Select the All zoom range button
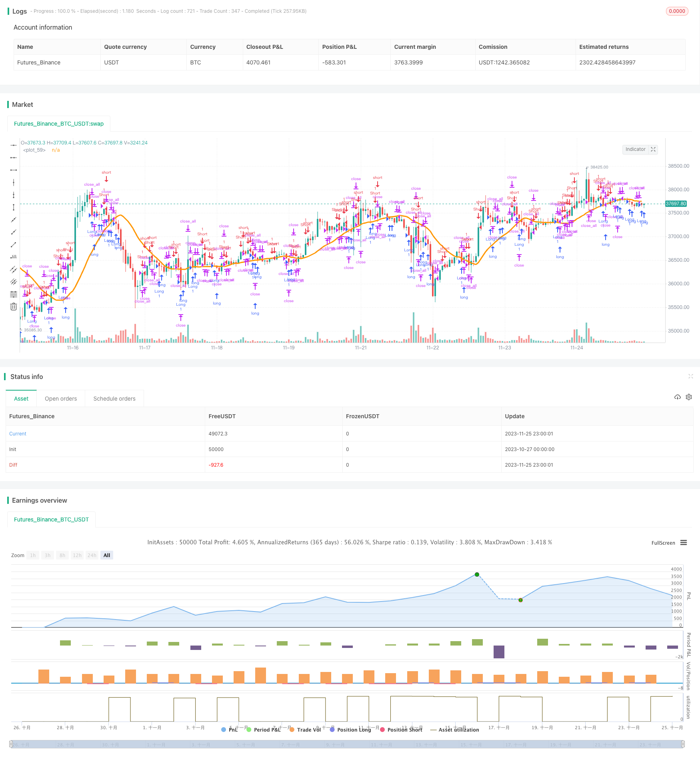The height and width of the screenshot is (760, 700). click(x=107, y=555)
